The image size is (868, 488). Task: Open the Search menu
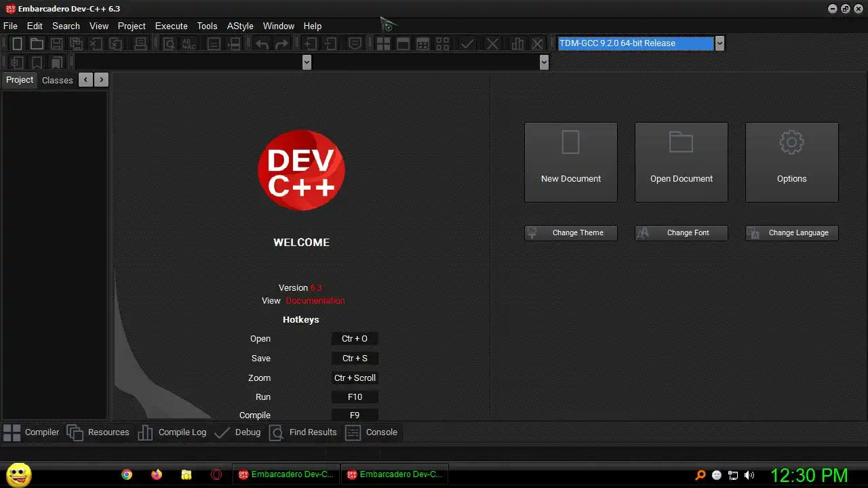[66, 26]
